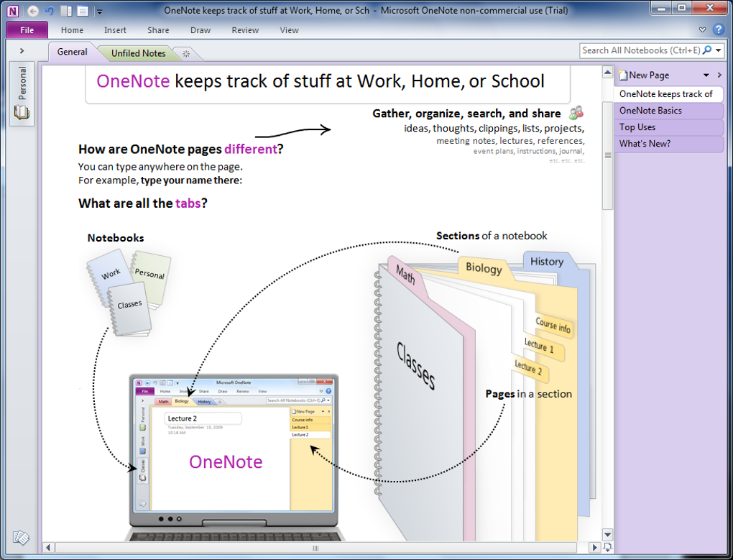Click the Unfiled Notes icon at bottom-left
This screenshot has height=560, width=733.
pos(21,538)
